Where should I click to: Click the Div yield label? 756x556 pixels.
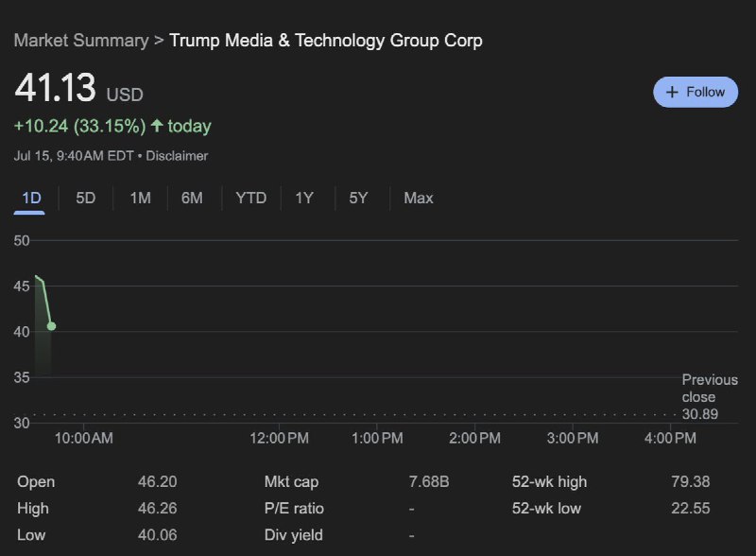294,535
